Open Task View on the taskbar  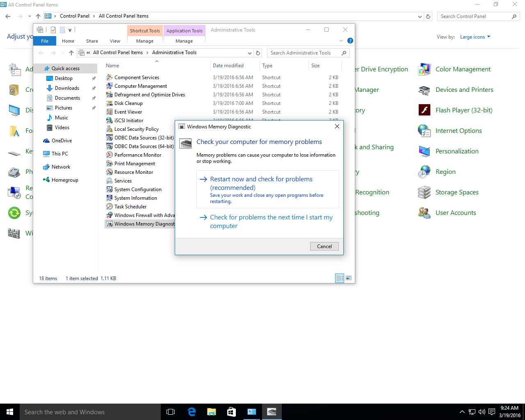click(171, 412)
